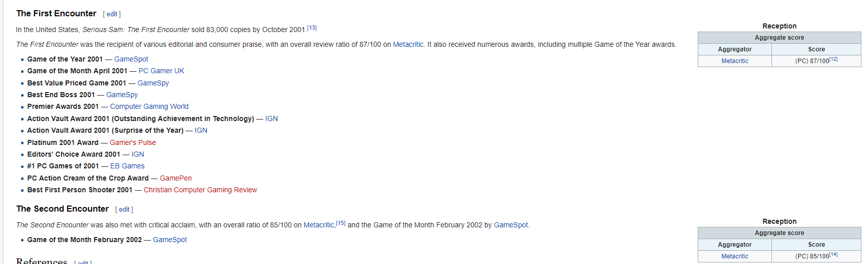Click first table's 'Aggregate score' header
The width and height of the screenshot is (868, 264).
780,38
